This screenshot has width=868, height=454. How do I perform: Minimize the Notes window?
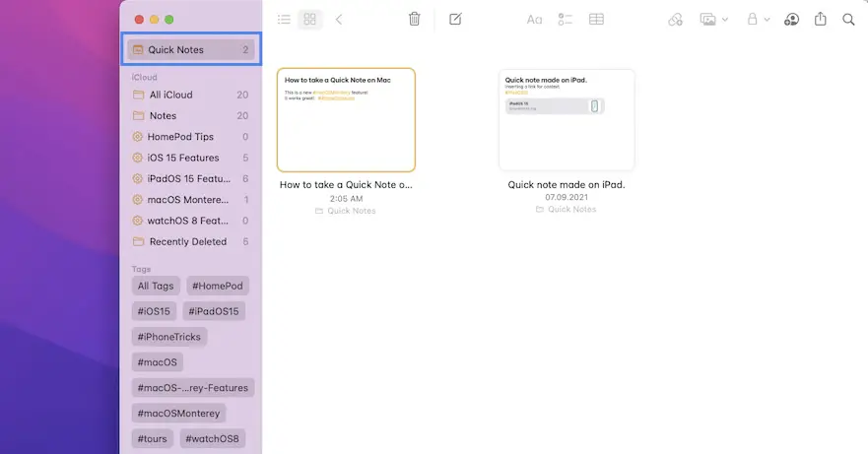154,20
